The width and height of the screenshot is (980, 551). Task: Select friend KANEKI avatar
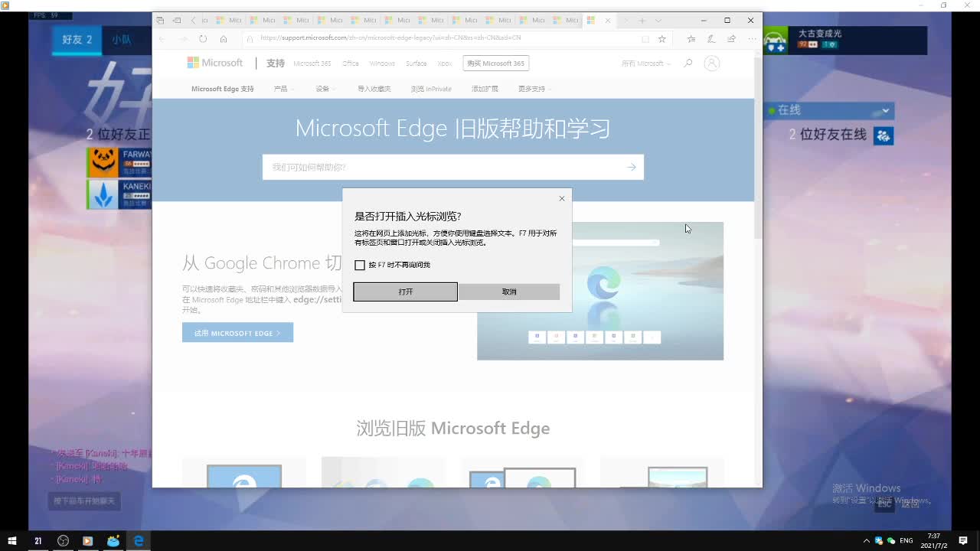(103, 194)
